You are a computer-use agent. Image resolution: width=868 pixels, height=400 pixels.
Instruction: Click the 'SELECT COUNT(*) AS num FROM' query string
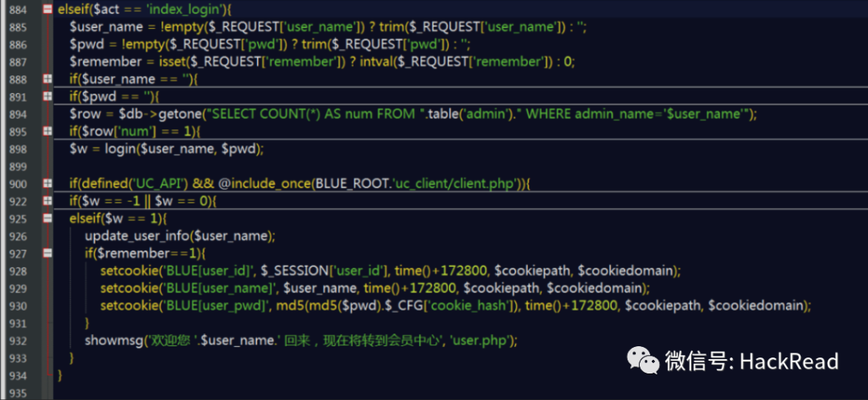tap(314, 114)
